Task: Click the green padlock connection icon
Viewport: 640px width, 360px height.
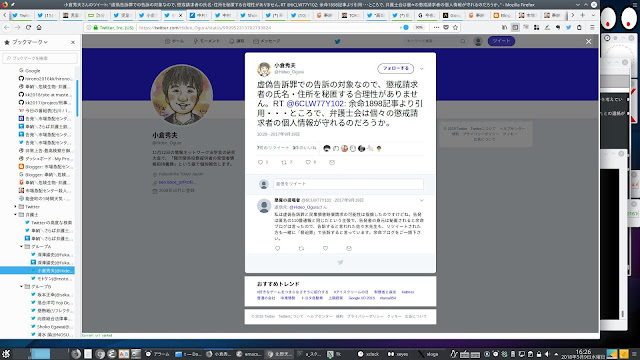Action: click(96, 28)
